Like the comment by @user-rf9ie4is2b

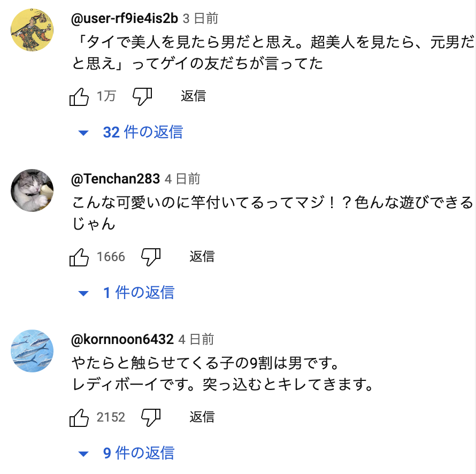(79, 97)
